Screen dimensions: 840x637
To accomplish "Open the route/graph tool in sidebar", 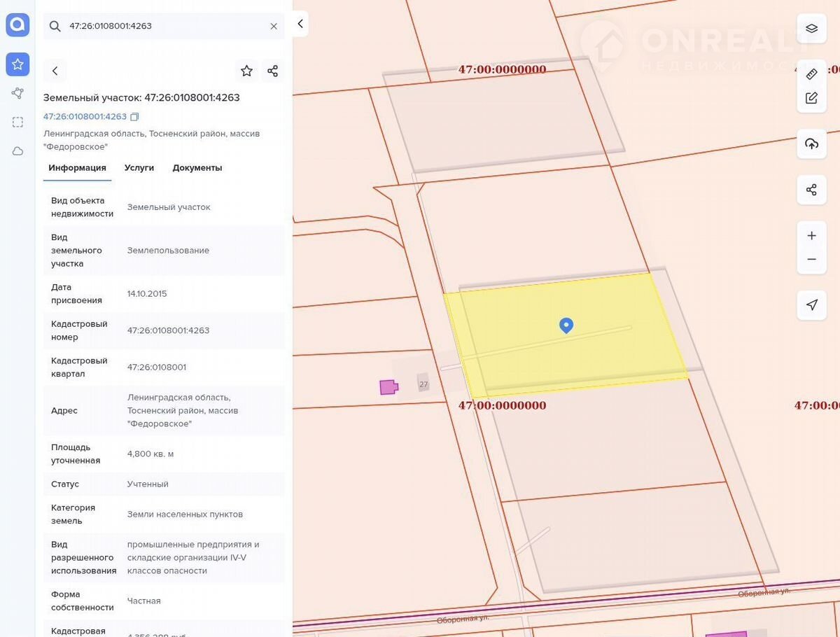I will tap(17, 93).
